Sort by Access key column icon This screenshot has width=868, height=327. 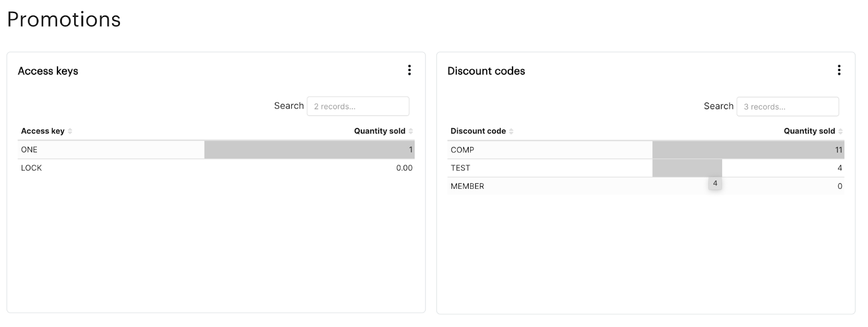[x=70, y=131]
